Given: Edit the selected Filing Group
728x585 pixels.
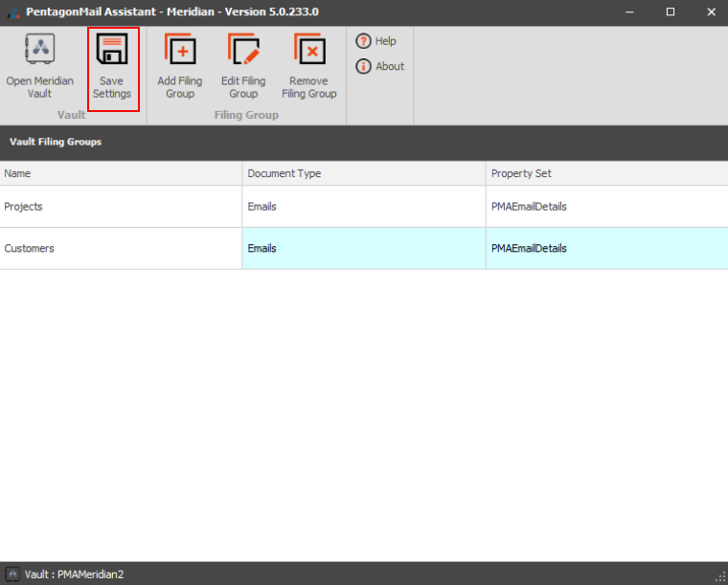Looking at the screenshot, I should pyautogui.click(x=243, y=66).
